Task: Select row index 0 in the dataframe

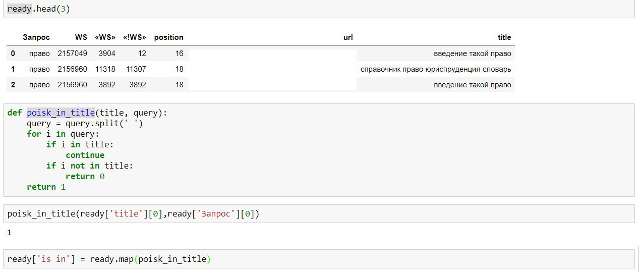Action: tap(13, 53)
